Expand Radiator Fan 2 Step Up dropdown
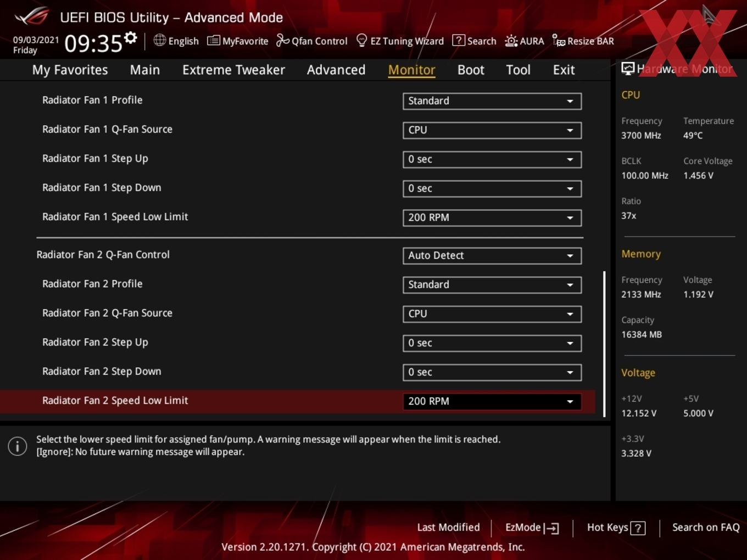The image size is (747, 560). tap(492, 343)
